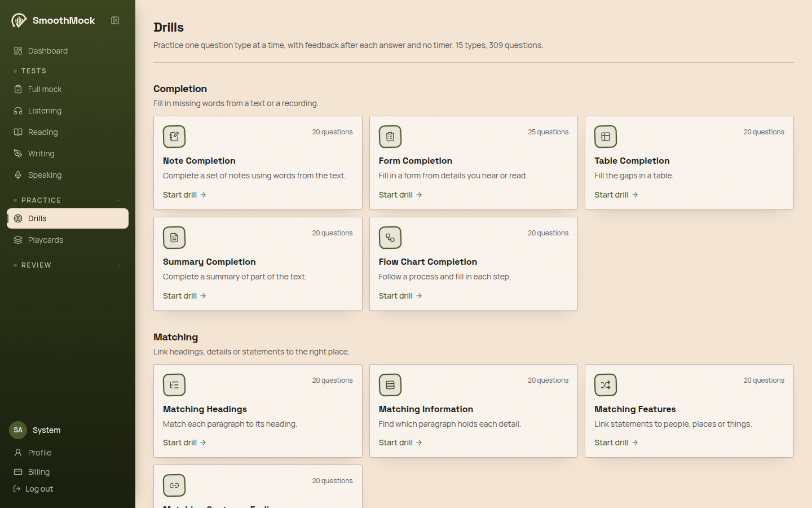Click the SmoothMock brand name
The image size is (812, 508).
(x=64, y=20)
